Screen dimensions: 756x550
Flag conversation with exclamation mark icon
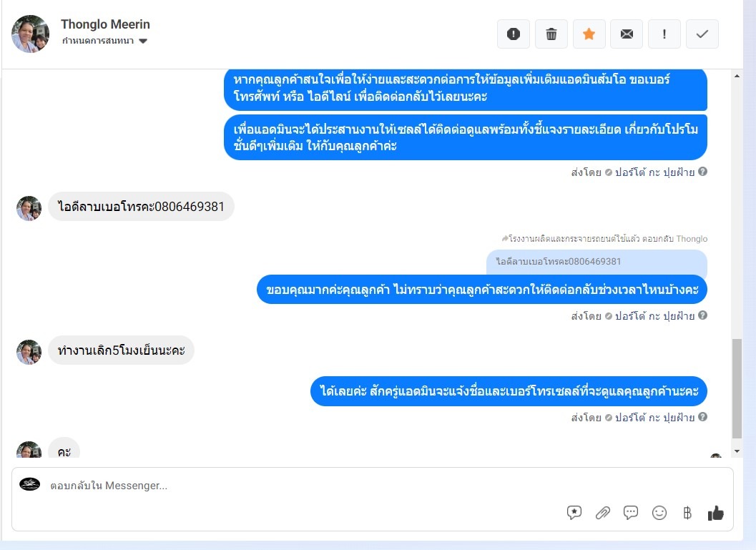tap(664, 34)
